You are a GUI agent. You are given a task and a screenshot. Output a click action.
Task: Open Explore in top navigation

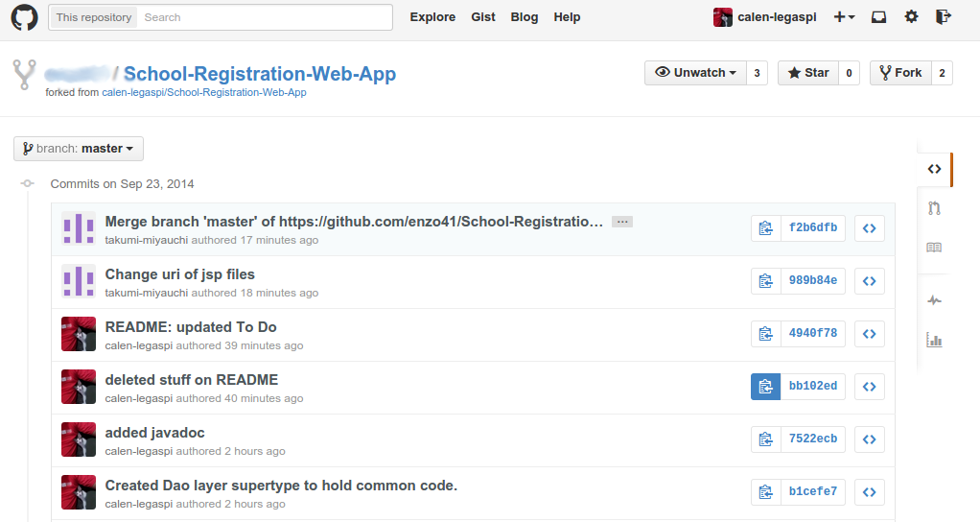(432, 17)
